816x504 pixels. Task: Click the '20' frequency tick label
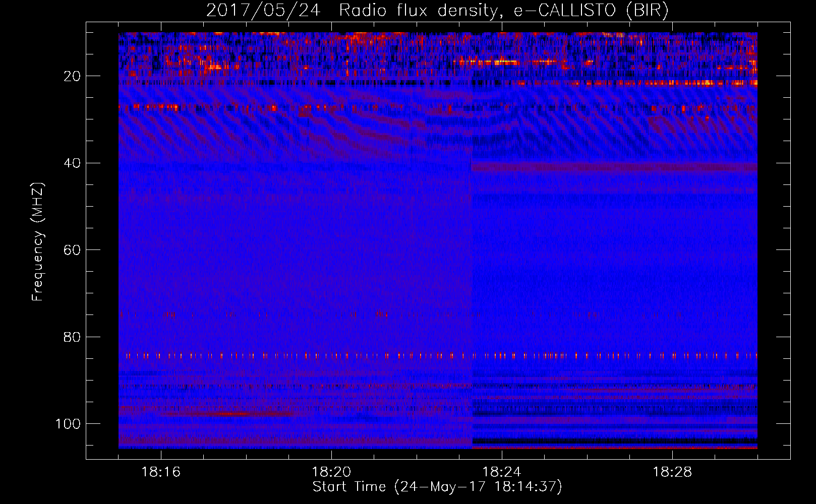[72, 76]
